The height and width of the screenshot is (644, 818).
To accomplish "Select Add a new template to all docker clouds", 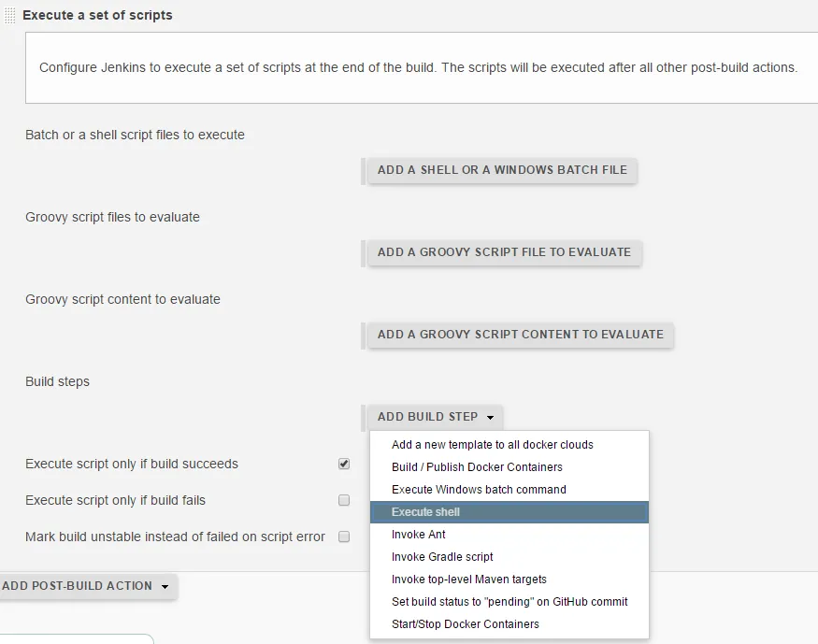I will point(492,445).
